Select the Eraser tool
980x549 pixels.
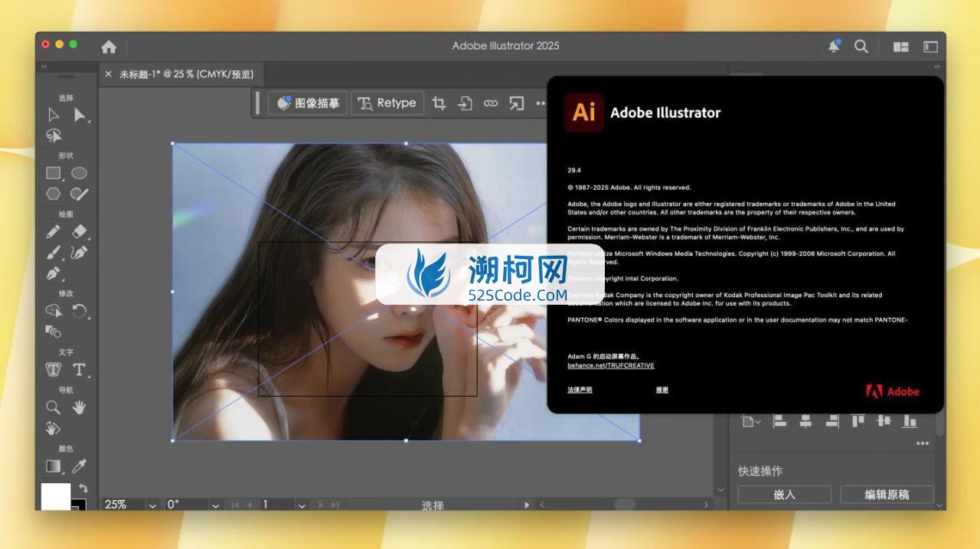[79, 231]
